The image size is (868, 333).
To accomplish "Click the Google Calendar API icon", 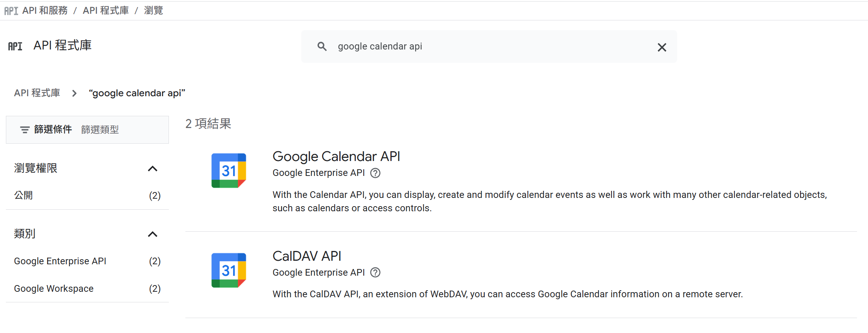I will pos(229,170).
